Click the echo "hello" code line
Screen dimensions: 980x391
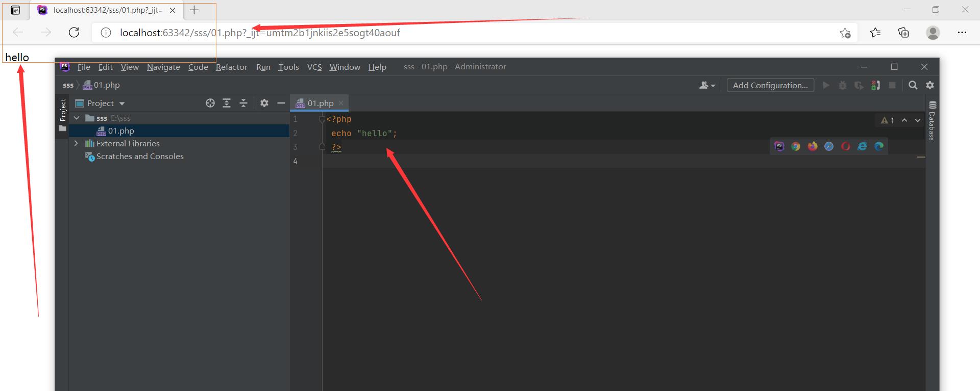364,133
